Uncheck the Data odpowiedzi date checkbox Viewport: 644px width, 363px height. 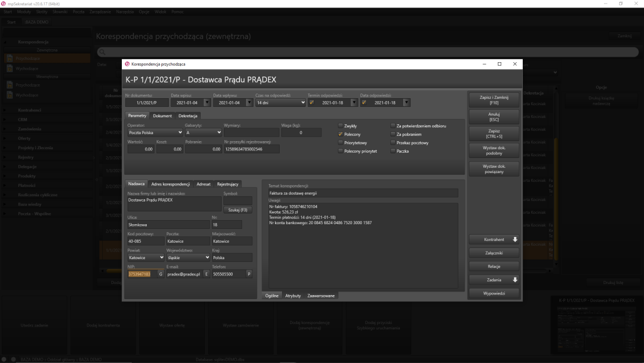[x=364, y=103]
